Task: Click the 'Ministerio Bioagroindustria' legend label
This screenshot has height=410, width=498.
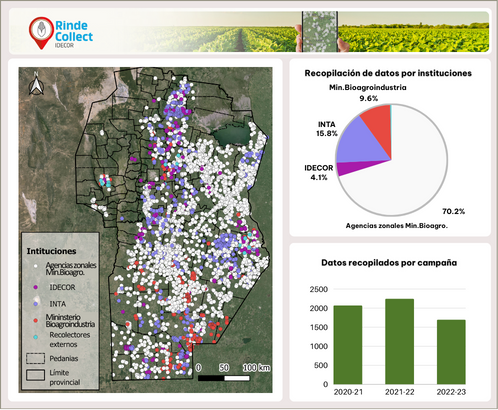Action: point(70,321)
